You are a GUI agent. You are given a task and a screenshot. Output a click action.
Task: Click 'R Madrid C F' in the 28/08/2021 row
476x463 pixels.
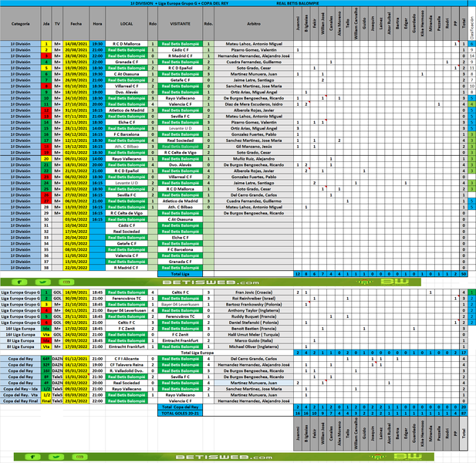coord(181,56)
